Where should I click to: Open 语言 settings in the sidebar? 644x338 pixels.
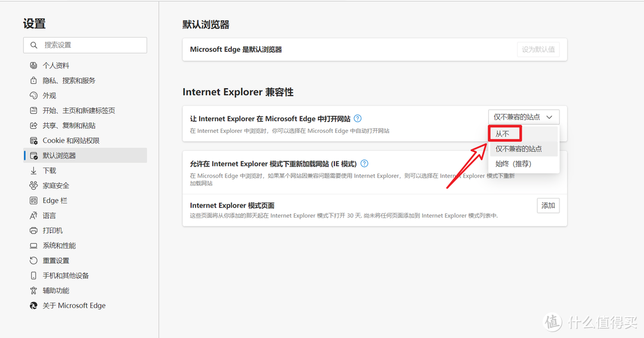coord(49,216)
